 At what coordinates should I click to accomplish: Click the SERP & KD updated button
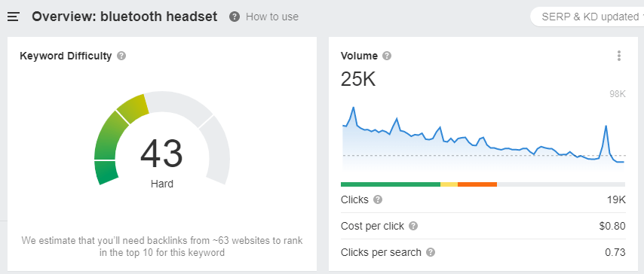[x=587, y=17]
